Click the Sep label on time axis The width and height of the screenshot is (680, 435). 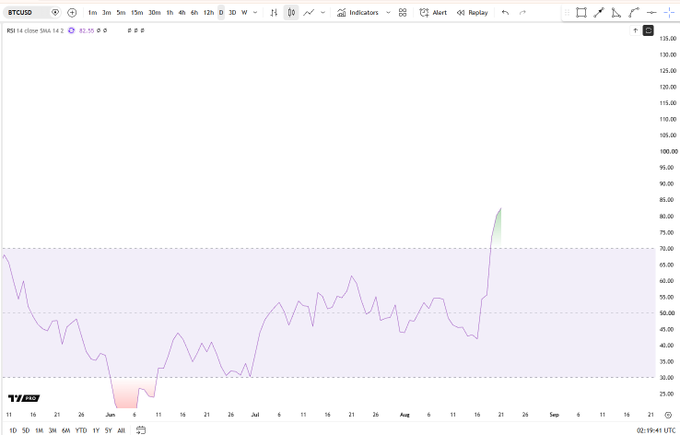(554, 415)
